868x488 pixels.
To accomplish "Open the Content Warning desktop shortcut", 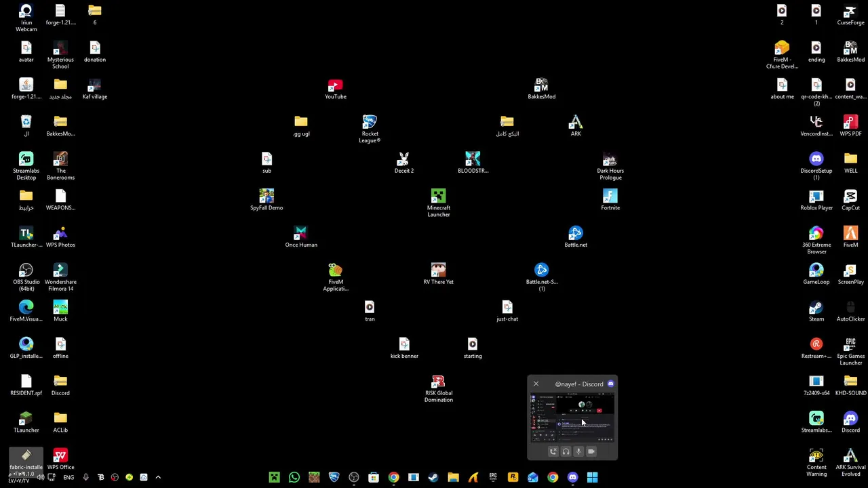I will pyautogui.click(x=816, y=462).
